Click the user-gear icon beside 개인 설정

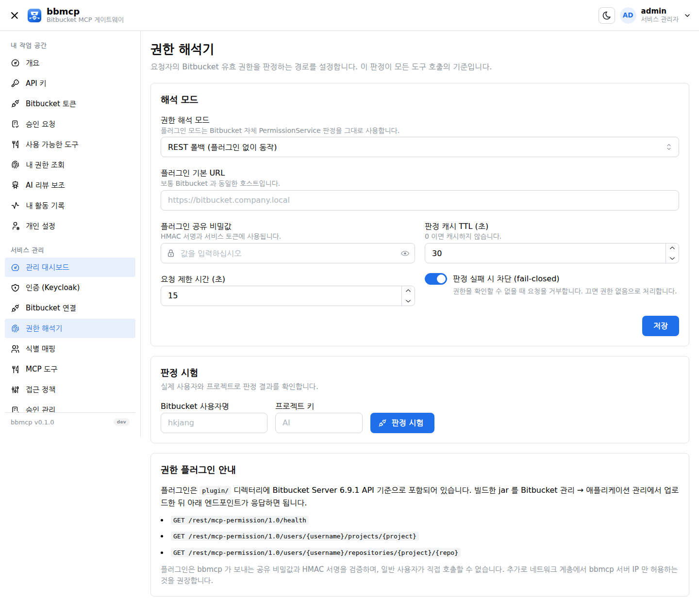(x=16, y=226)
